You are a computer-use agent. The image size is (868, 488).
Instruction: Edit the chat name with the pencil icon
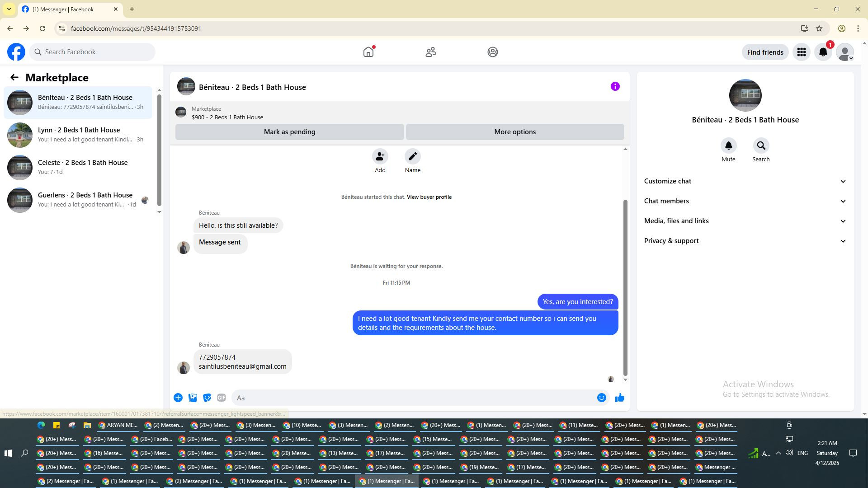413,156
